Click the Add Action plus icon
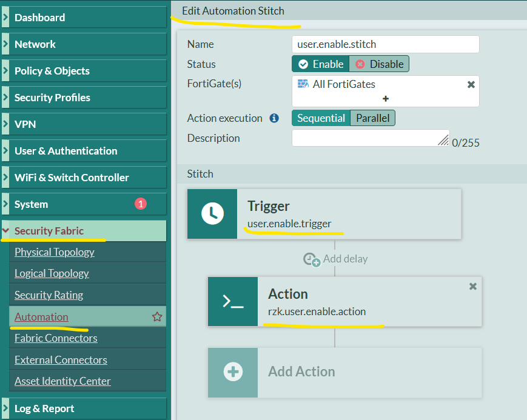This screenshot has width=527, height=420. pyautogui.click(x=233, y=372)
